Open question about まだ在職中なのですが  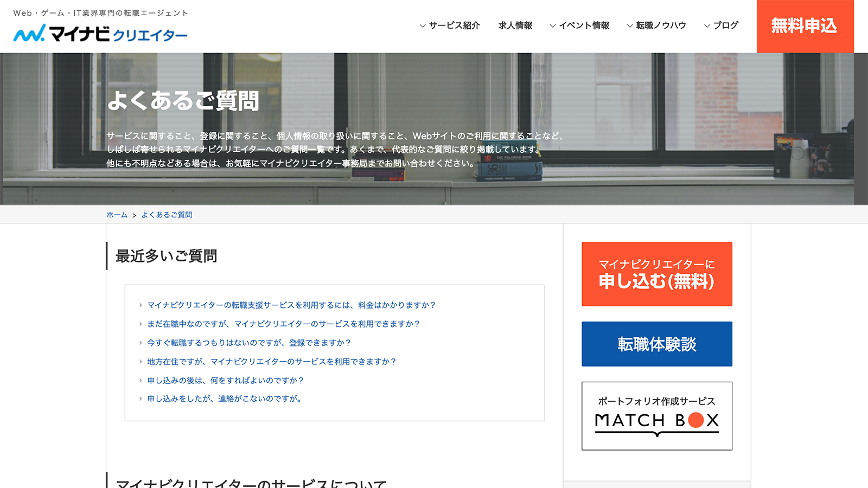click(284, 324)
